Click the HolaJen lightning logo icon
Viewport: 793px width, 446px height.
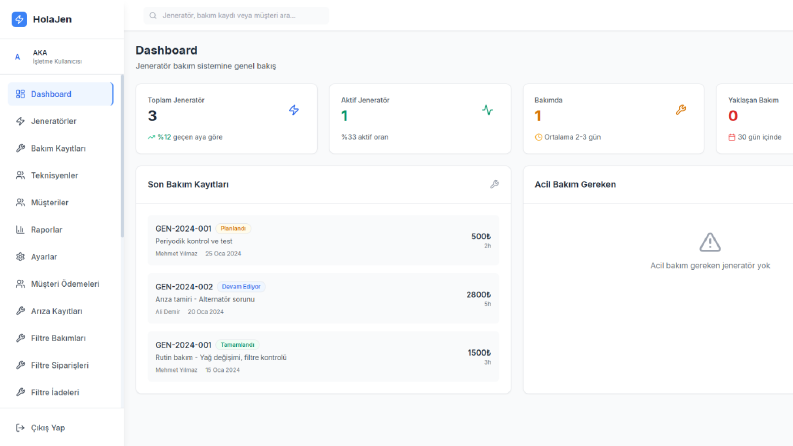pos(19,19)
